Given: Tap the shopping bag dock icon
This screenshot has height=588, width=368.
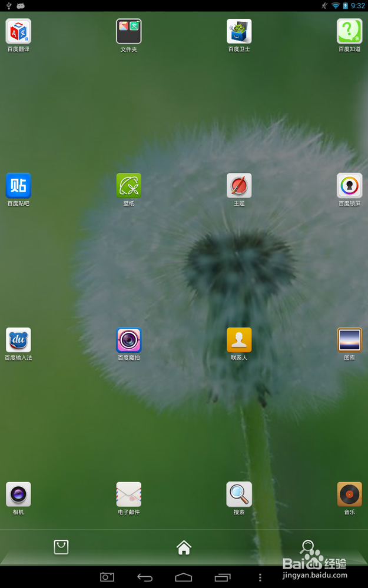Looking at the screenshot, I should click(61, 547).
